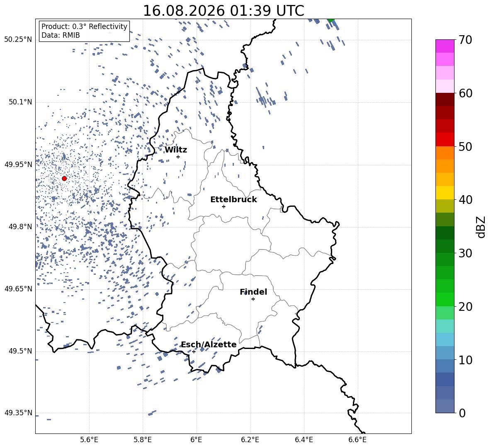
Task: Click the red radar location dot
Action: click(x=64, y=179)
